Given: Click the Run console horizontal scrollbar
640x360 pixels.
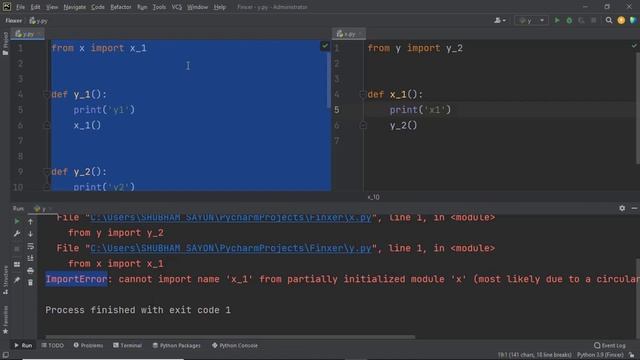Looking at the screenshot, I should coord(230,337).
